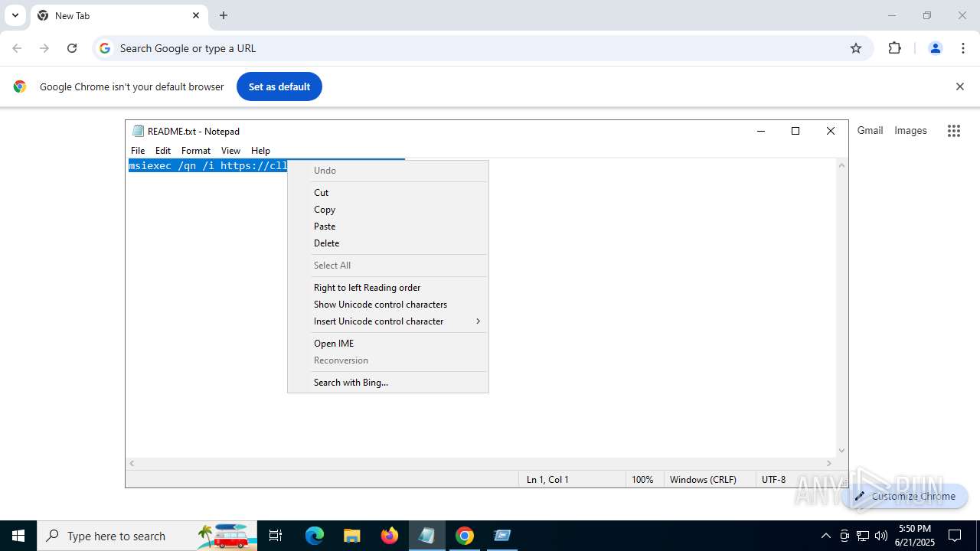Select Show Unicode control characters

pyautogui.click(x=388, y=305)
